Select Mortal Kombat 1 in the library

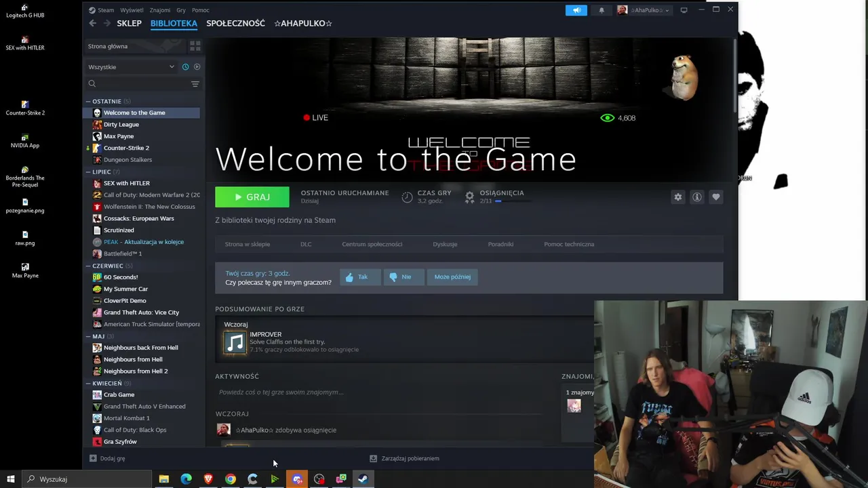point(142,418)
